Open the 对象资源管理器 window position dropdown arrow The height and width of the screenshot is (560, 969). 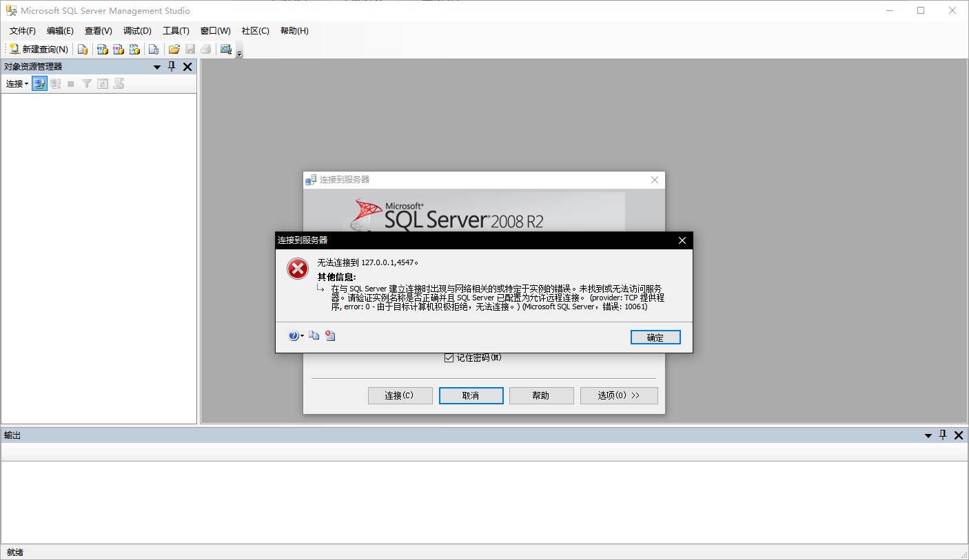(157, 67)
